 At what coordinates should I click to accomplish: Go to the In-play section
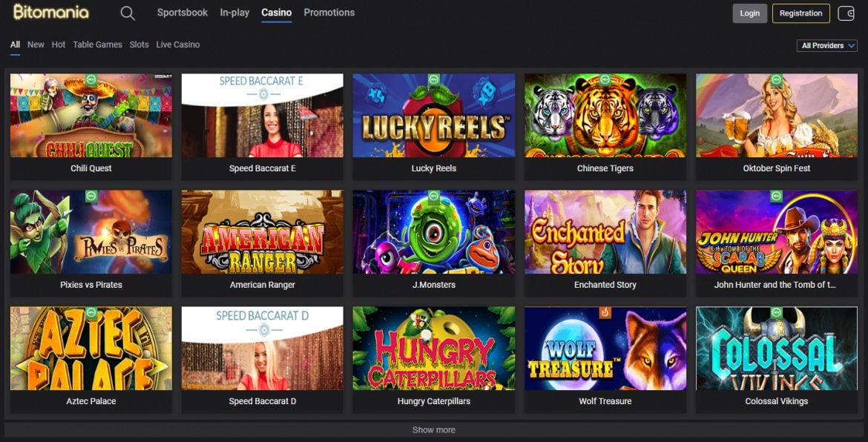pyautogui.click(x=234, y=13)
